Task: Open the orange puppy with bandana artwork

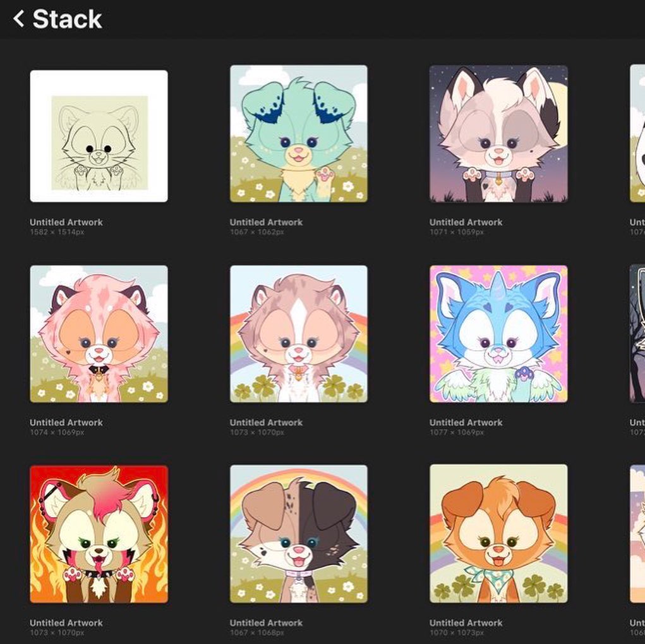Action: click(x=498, y=534)
